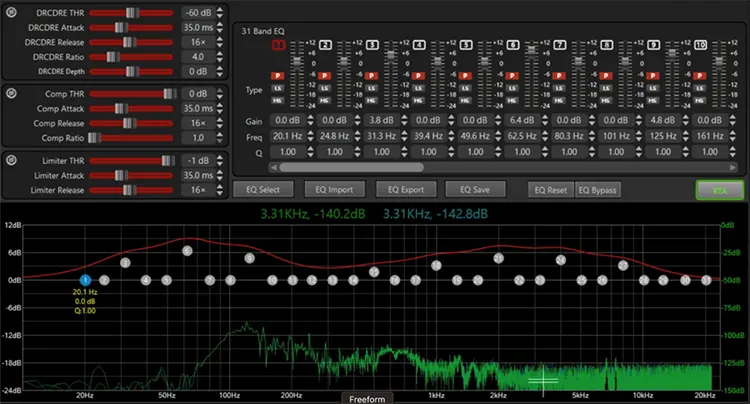Set band 1 type to high shelf (HS)
The height and width of the screenshot is (404, 750).
277,100
